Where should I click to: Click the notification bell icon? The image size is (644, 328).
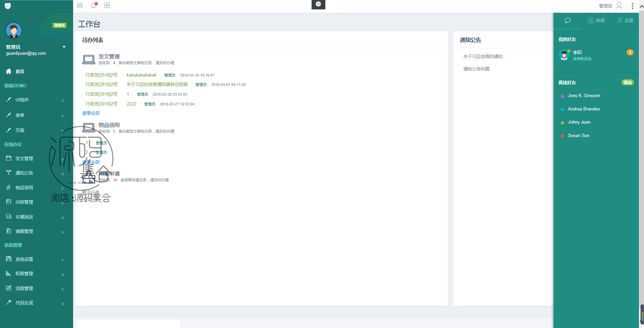[94, 5]
